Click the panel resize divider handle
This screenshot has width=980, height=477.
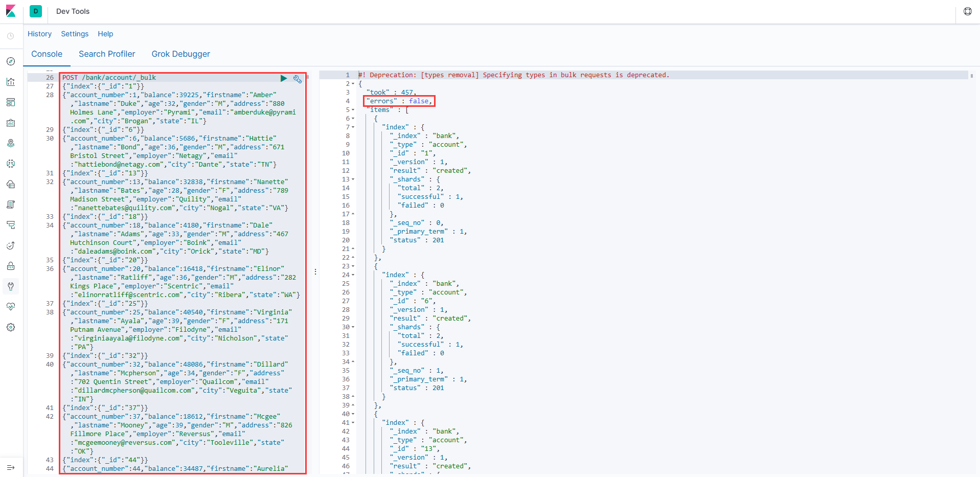315,272
